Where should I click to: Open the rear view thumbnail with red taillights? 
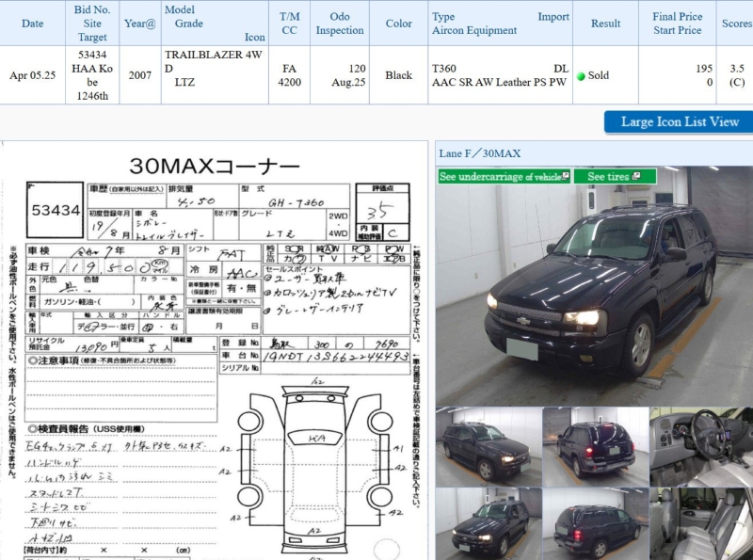[595, 447]
